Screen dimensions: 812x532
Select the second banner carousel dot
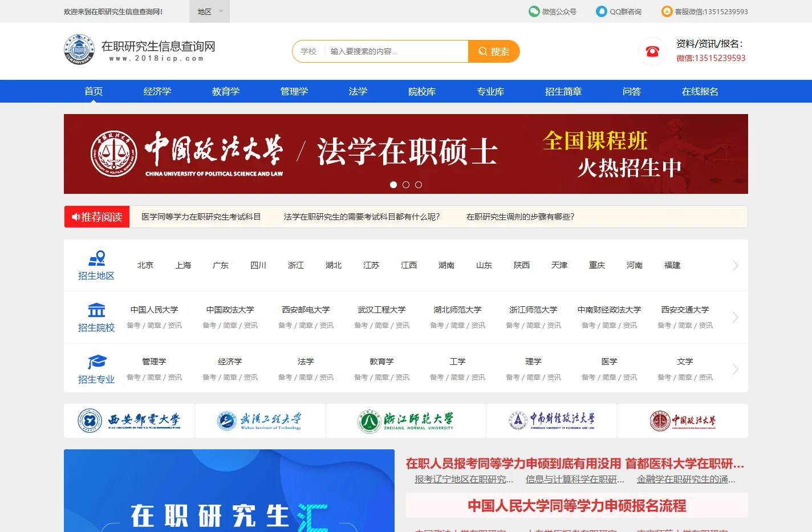pos(406,185)
